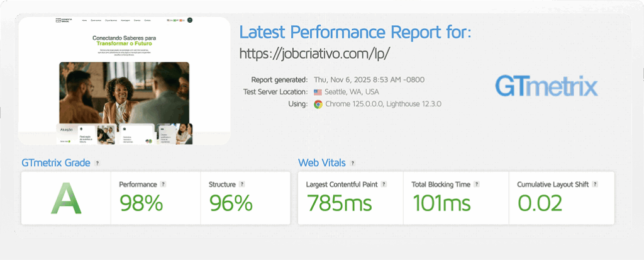Select 'Chrome 125.0.0.0, Lighthouse 12.3.0' text
Screen dimensions: 644x260
point(383,104)
